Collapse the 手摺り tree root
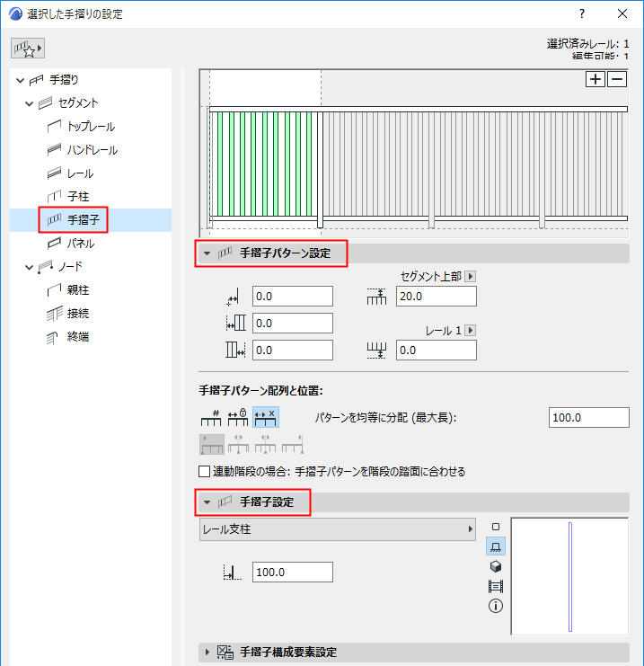The width and height of the screenshot is (644, 666). (20, 80)
